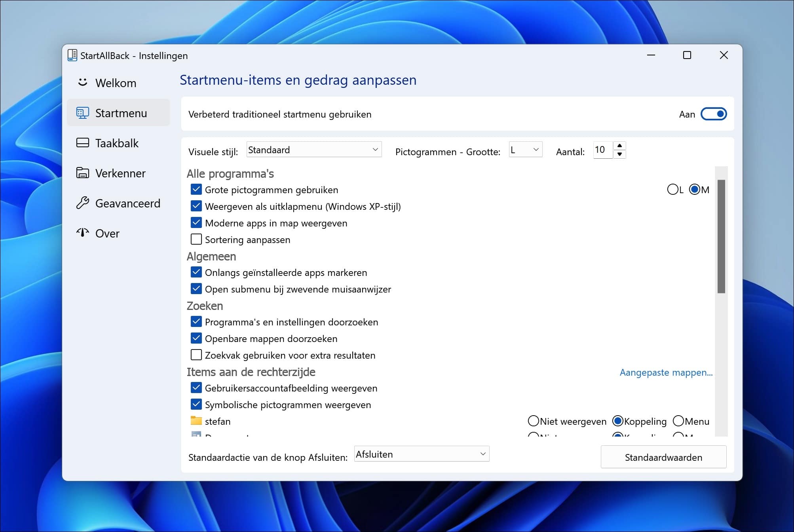Open Taakbalk settings via its sidebar icon
This screenshot has width=794, height=532.
pos(82,143)
